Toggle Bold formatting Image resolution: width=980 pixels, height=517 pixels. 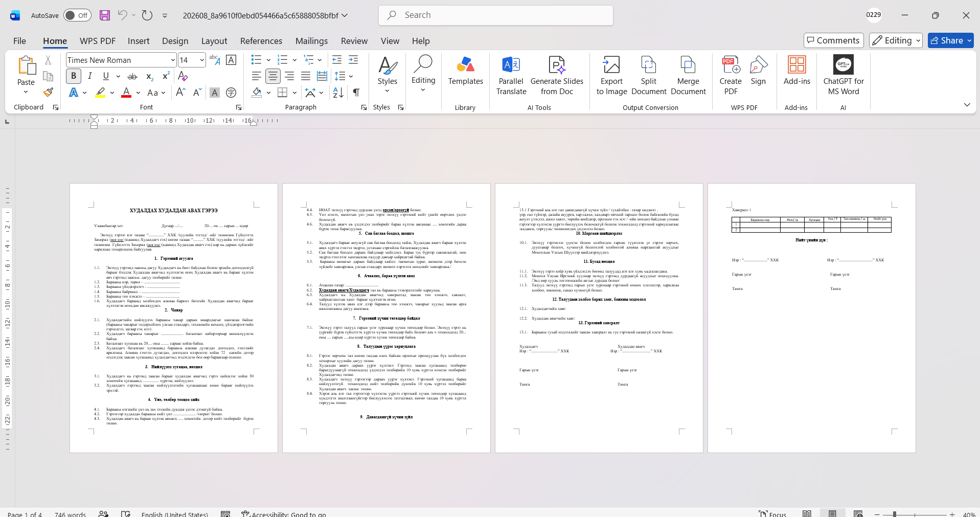[x=74, y=76]
